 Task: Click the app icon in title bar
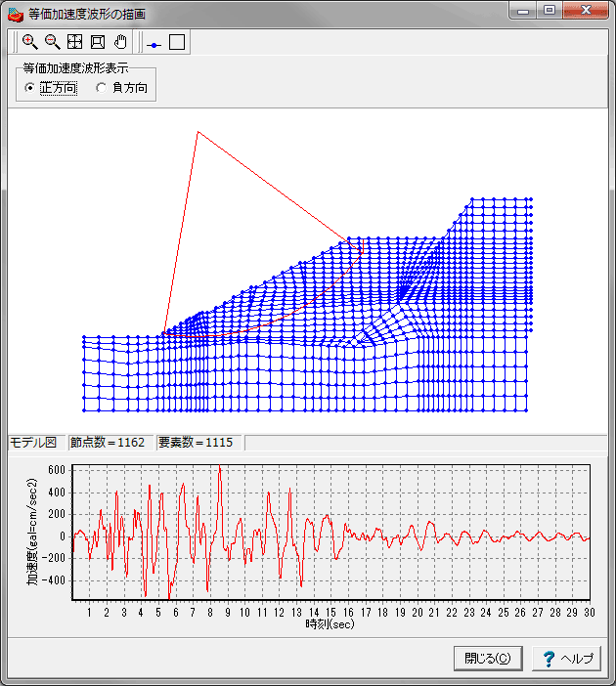[16, 15]
